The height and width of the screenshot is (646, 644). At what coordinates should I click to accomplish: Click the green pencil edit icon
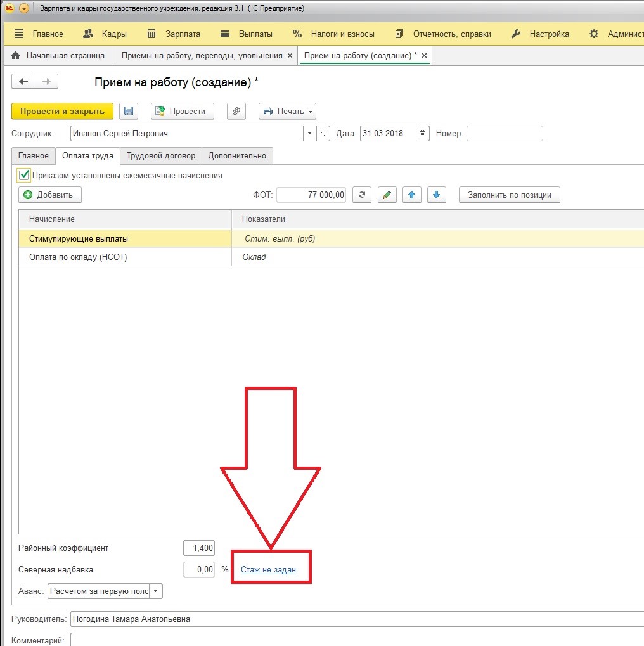[387, 195]
